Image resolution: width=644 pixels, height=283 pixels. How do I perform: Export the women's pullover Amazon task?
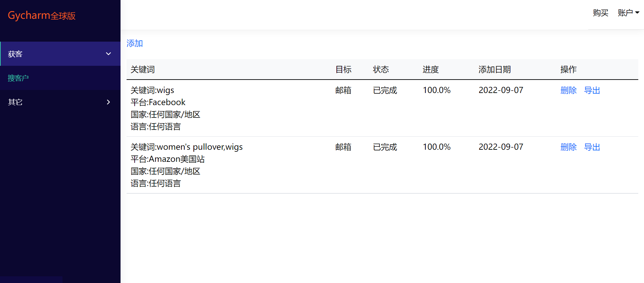[592, 147]
